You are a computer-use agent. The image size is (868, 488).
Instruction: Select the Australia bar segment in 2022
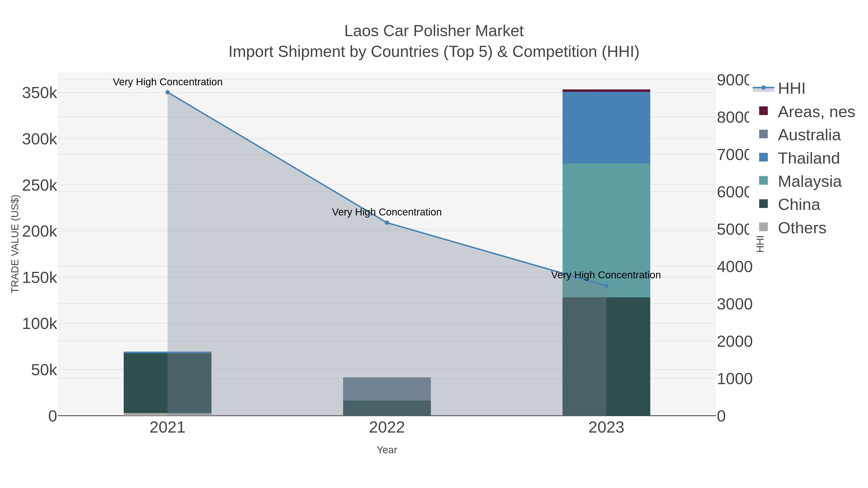click(387, 389)
